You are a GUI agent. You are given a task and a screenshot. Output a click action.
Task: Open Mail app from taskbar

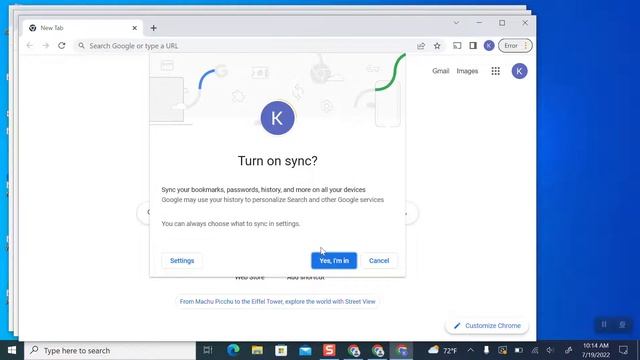click(x=305, y=350)
